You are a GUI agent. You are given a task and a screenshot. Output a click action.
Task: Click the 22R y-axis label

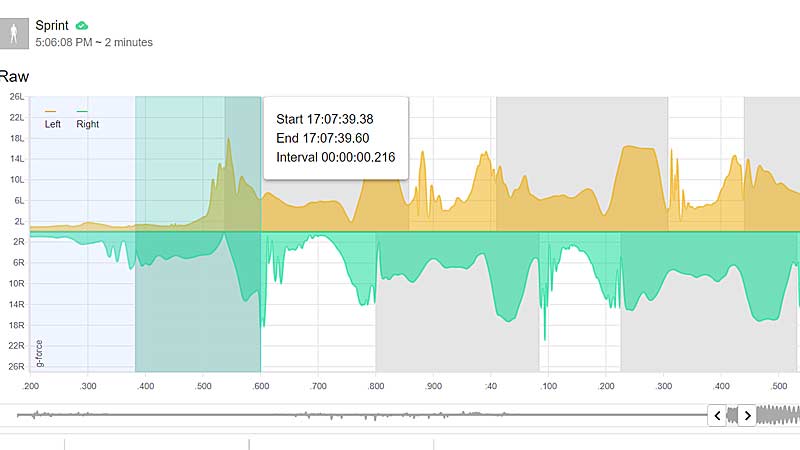pyautogui.click(x=17, y=345)
